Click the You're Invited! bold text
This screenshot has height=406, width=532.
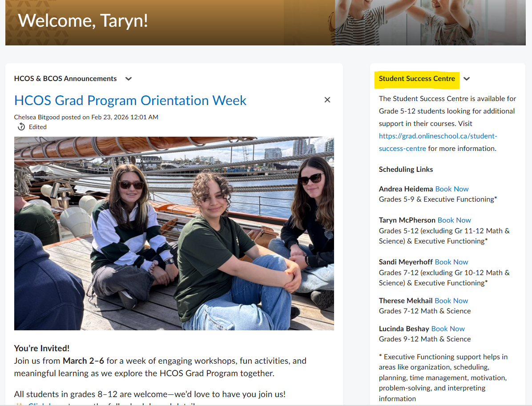42,348
